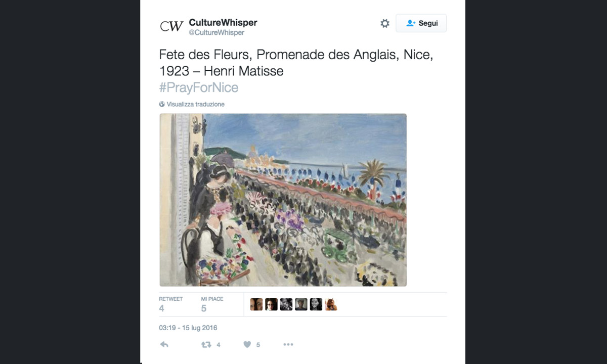
Task: Toggle the retweet icon
Action: coord(206,344)
